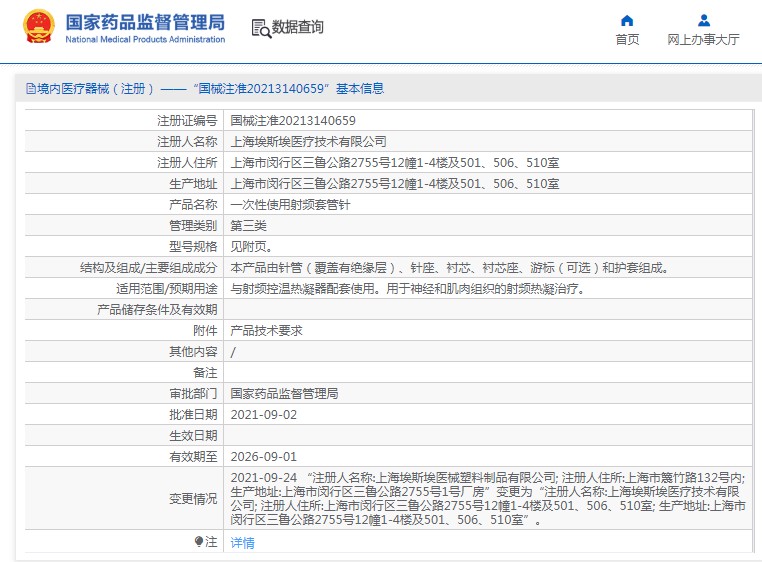Click the expiry date 2026-09-01
Screen dimensions: 762x562
pyautogui.click(x=263, y=457)
